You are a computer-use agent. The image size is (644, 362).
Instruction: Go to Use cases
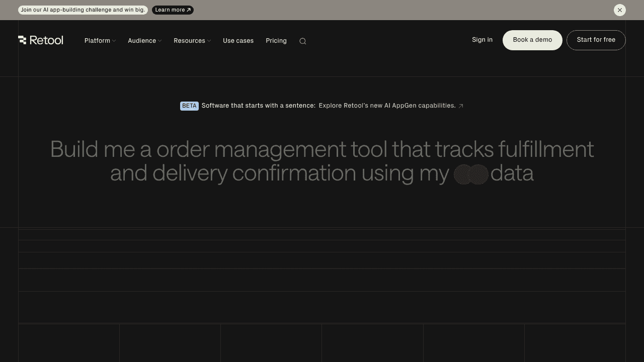point(238,41)
